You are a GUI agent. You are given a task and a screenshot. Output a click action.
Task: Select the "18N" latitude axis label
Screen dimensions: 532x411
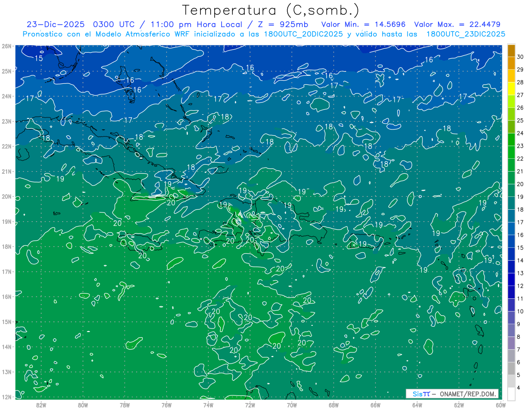click(6, 247)
